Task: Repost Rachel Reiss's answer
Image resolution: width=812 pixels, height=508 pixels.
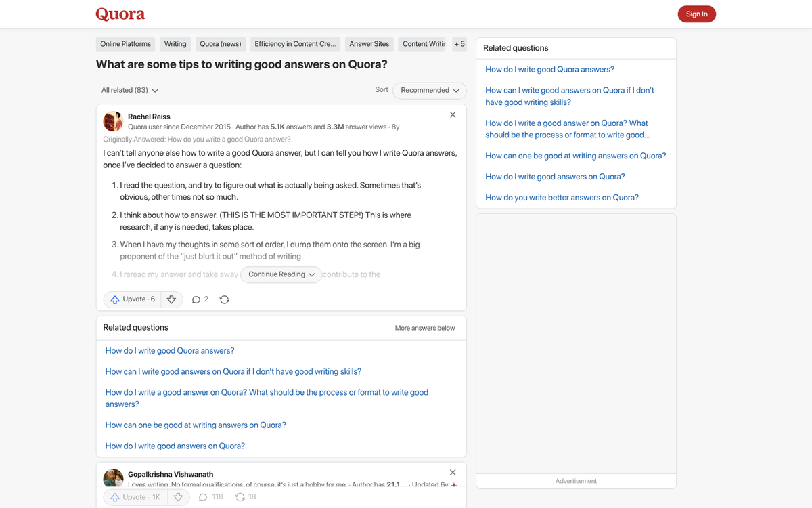Action: point(224,299)
